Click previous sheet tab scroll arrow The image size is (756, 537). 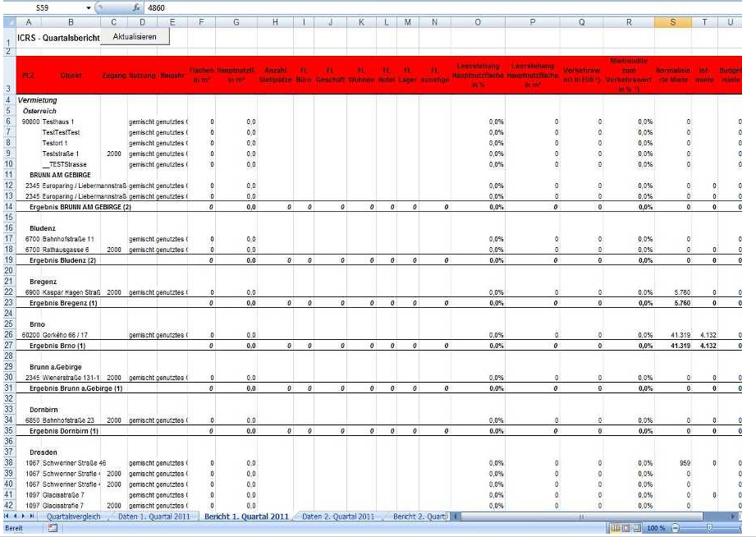click(x=15, y=516)
